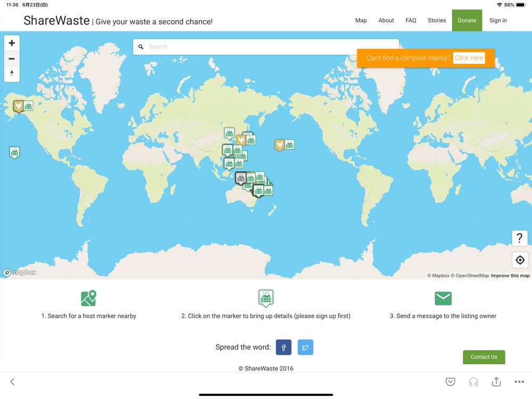The width and height of the screenshot is (532, 399).
Task: Click '2. Click on the marker' instruction text
Action: pos(266,316)
